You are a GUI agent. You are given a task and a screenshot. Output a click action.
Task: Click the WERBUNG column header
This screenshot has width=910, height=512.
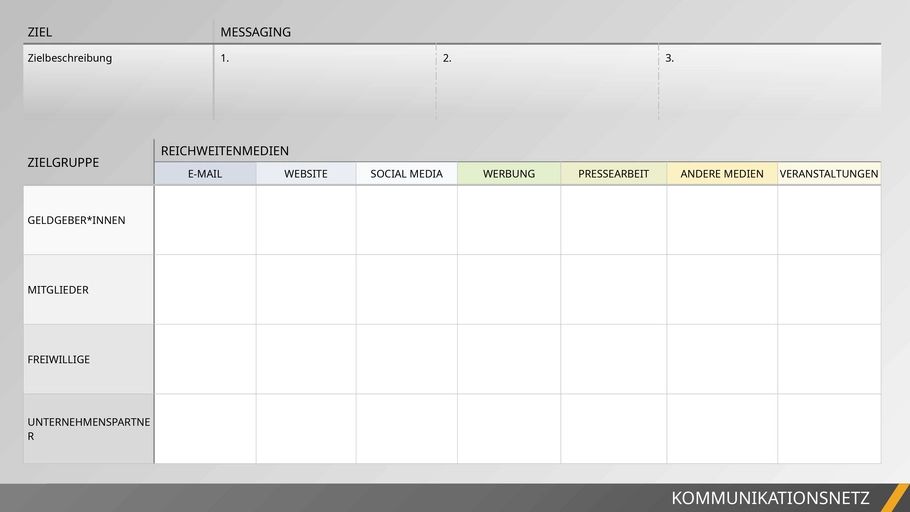tap(509, 174)
